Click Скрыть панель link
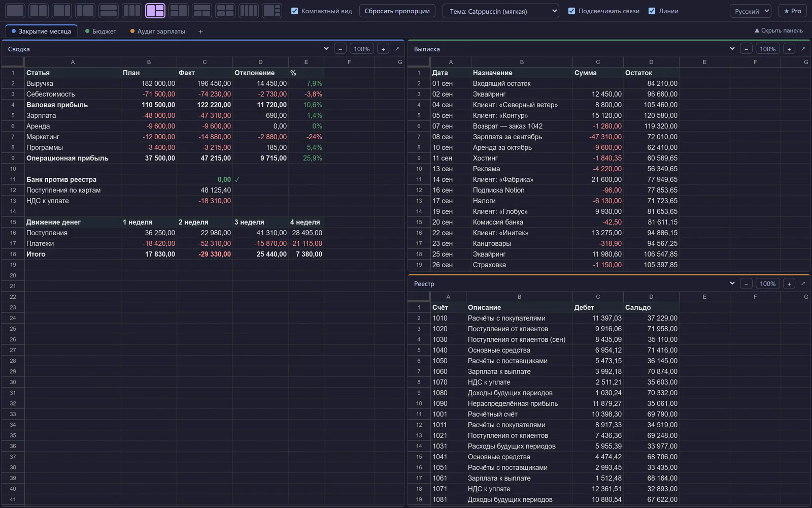Image resolution: width=812 pixels, height=508 pixels. pos(779,30)
